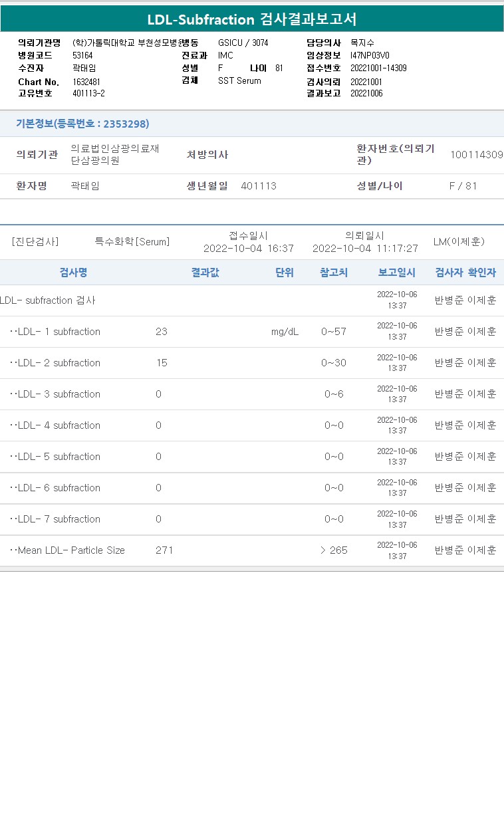Click the 단위 column header
504x819 pixels.
285,273
